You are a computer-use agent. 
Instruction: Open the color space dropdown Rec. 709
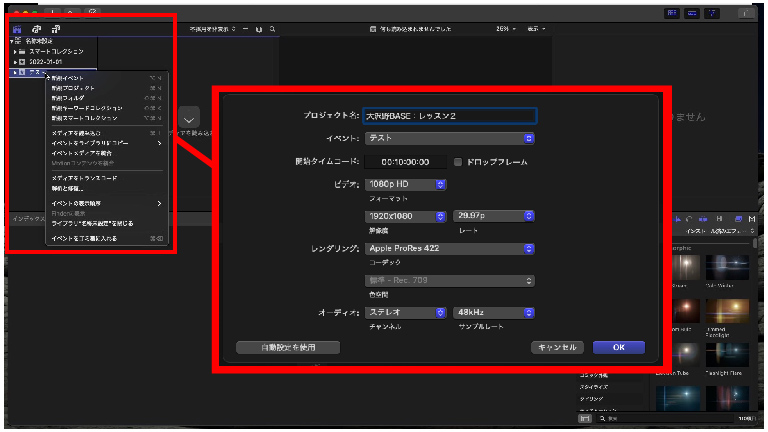tap(450, 281)
